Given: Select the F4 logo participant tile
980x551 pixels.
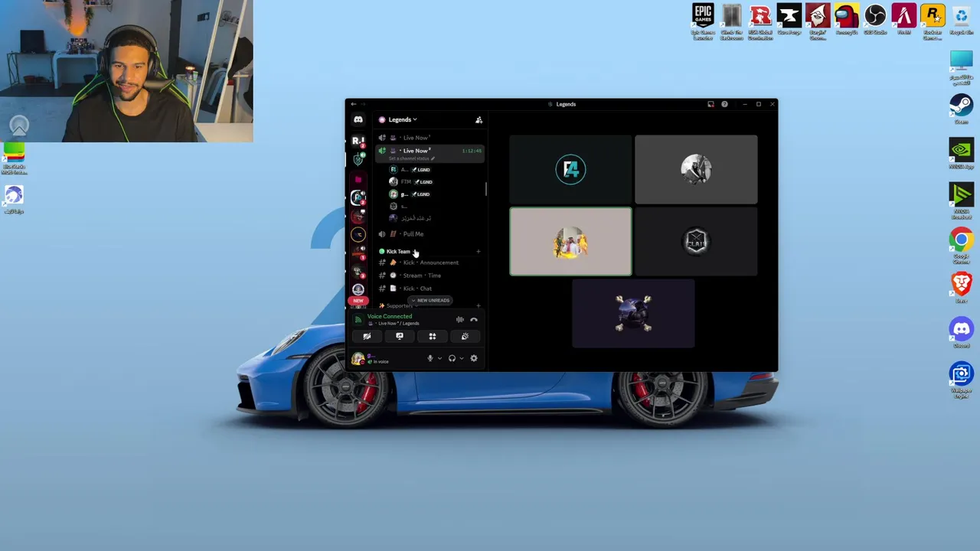Looking at the screenshot, I should click(570, 169).
